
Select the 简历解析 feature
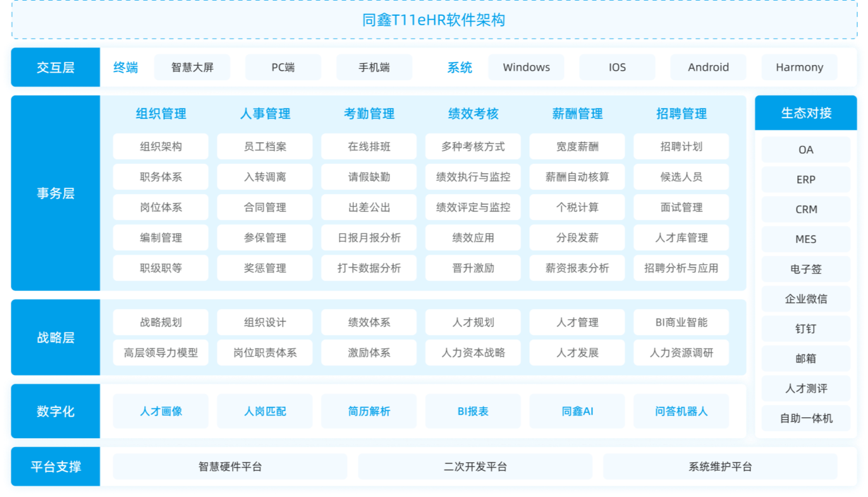[369, 411]
